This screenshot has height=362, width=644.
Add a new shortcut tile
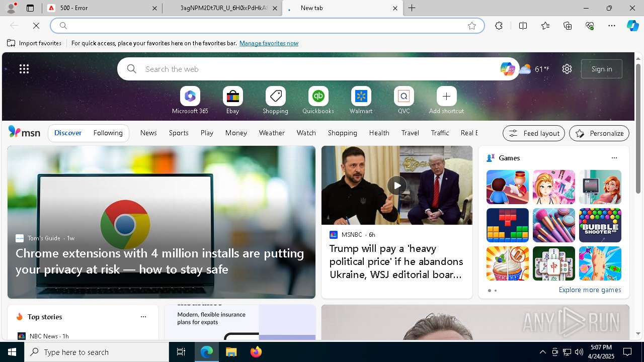click(x=446, y=101)
